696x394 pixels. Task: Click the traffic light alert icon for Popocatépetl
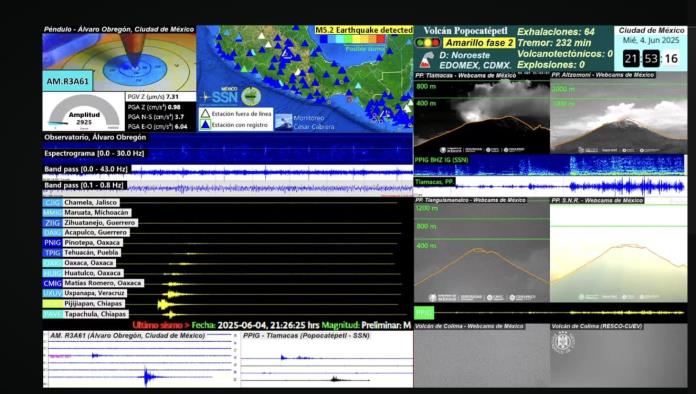tap(427, 43)
